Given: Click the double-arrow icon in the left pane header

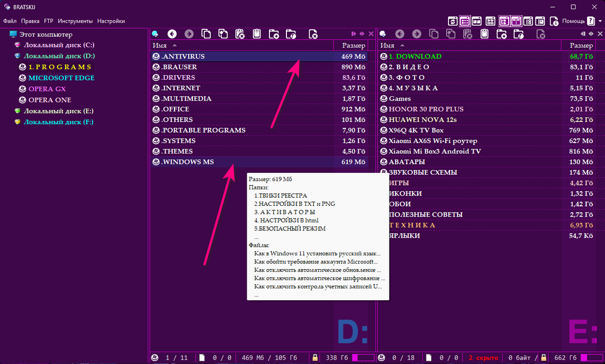Looking at the screenshot, I should [x=362, y=34].
